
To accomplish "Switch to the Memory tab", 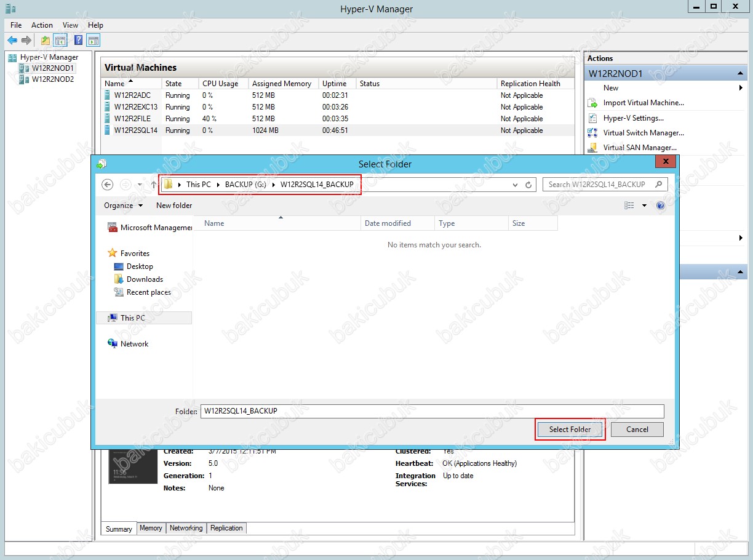I will click(x=151, y=528).
